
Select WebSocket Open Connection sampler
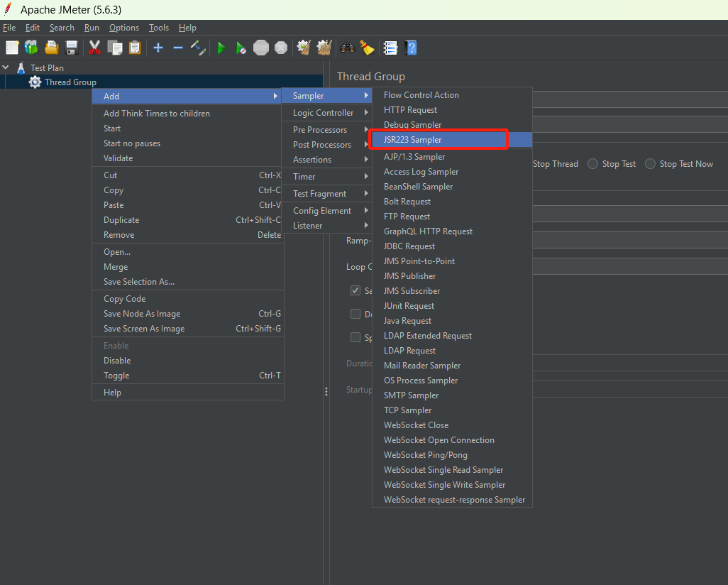(x=452, y=439)
